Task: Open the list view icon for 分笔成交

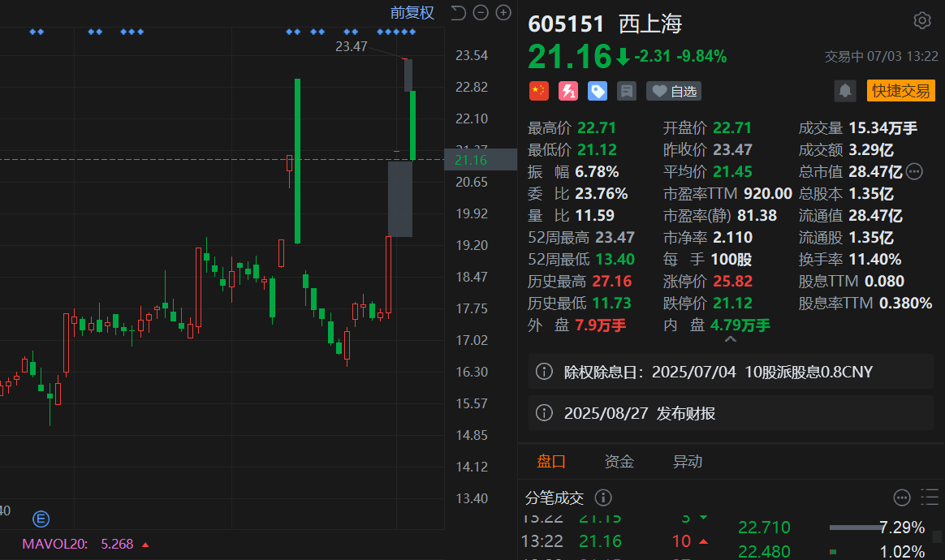Action: 930,498
